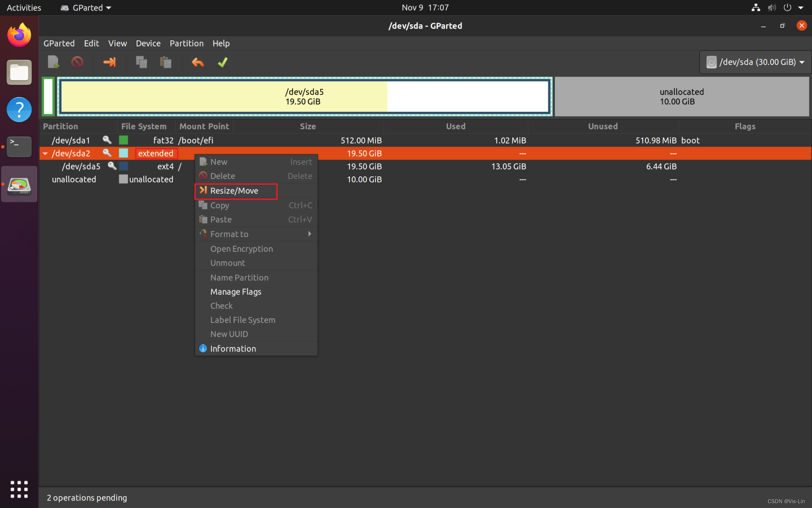The width and height of the screenshot is (812, 508).
Task: Click the power icon in top bar
Action: [x=787, y=7]
